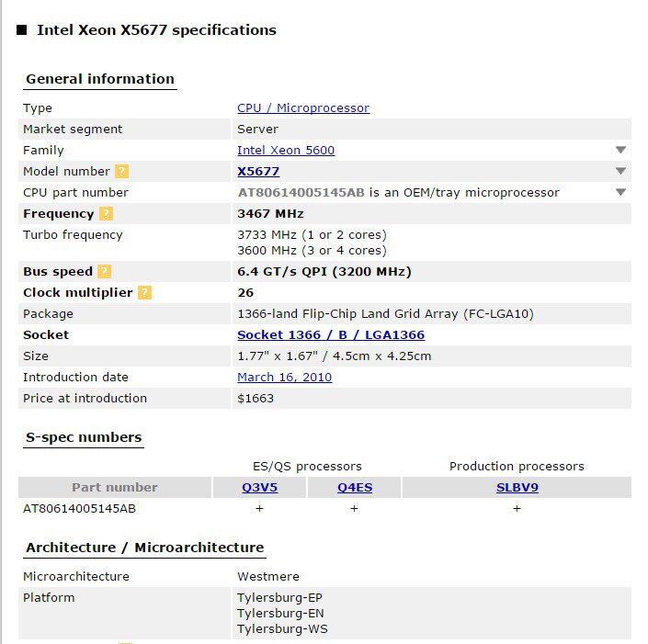Click the Intel Xeon X5677 specifications title
Viewport: 648px width, 644px height.
pyautogui.click(x=156, y=30)
